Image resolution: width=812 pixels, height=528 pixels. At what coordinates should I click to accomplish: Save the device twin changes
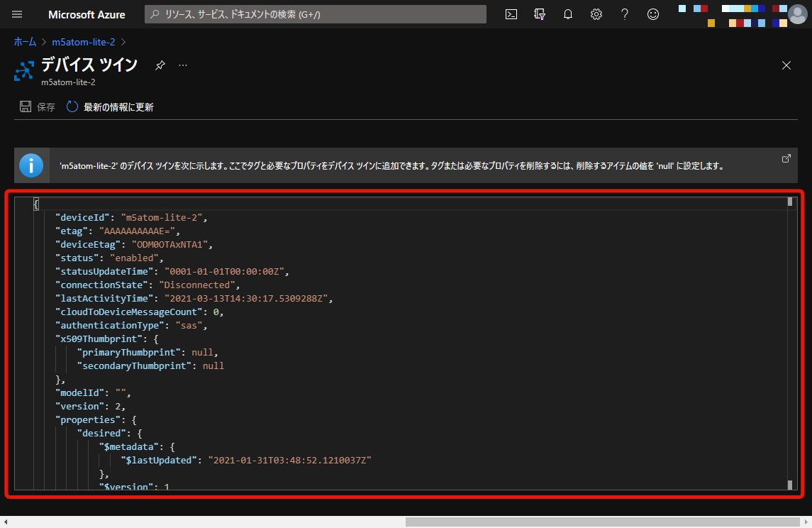coord(38,106)
